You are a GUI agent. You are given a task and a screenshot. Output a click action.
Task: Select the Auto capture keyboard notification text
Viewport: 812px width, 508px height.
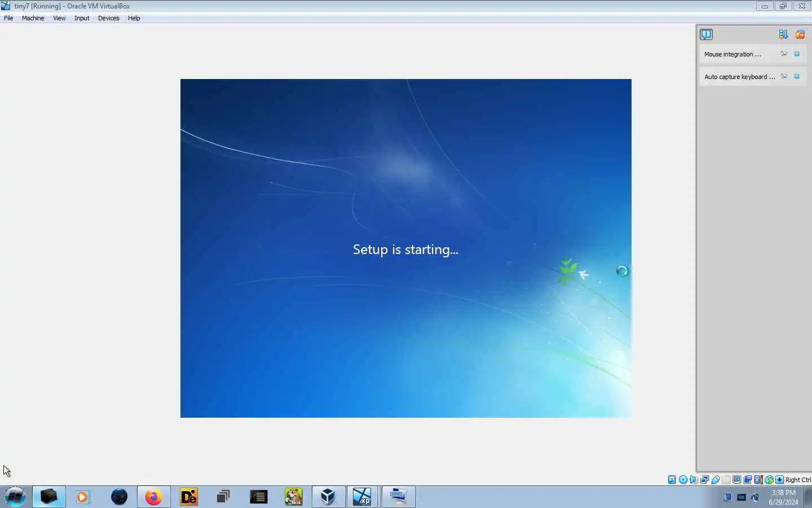[740, 77]
